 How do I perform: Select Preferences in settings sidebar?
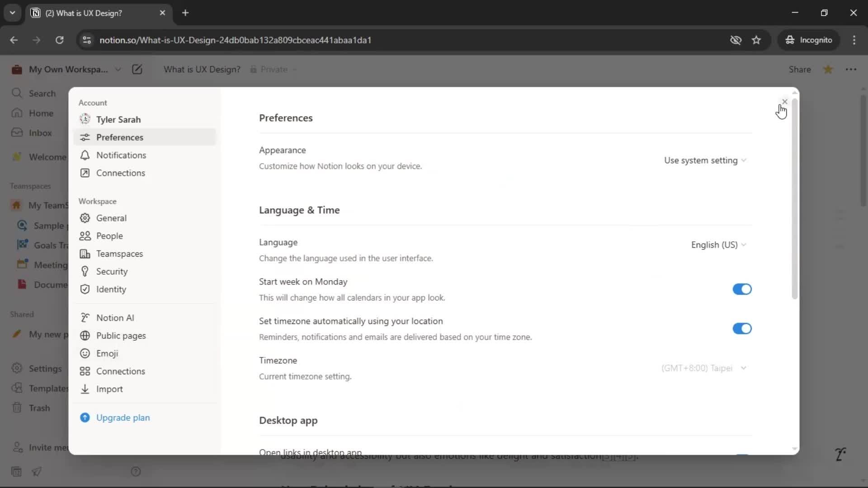tap(145, 137)
